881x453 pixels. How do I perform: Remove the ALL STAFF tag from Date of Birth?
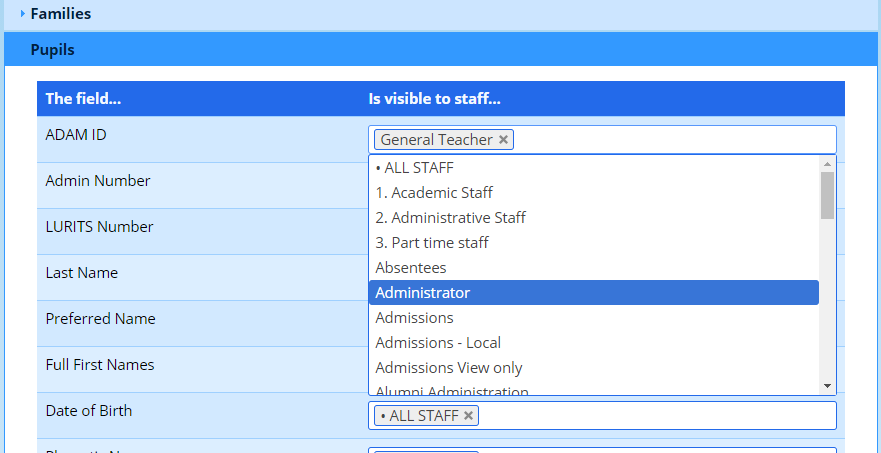point(468,415)
